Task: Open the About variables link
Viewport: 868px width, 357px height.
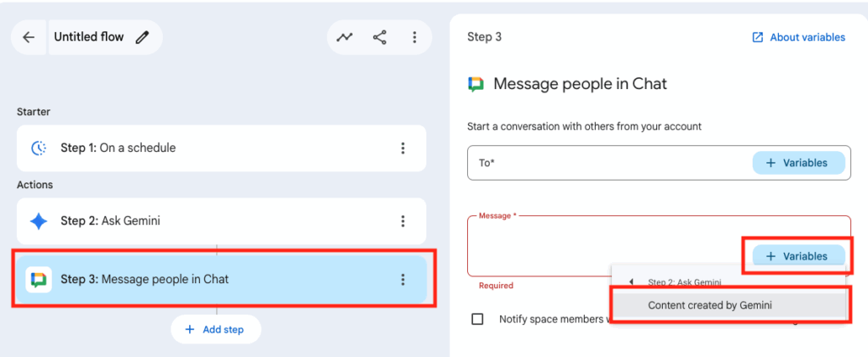Action: pyautogui.click(x=798, y=37)
